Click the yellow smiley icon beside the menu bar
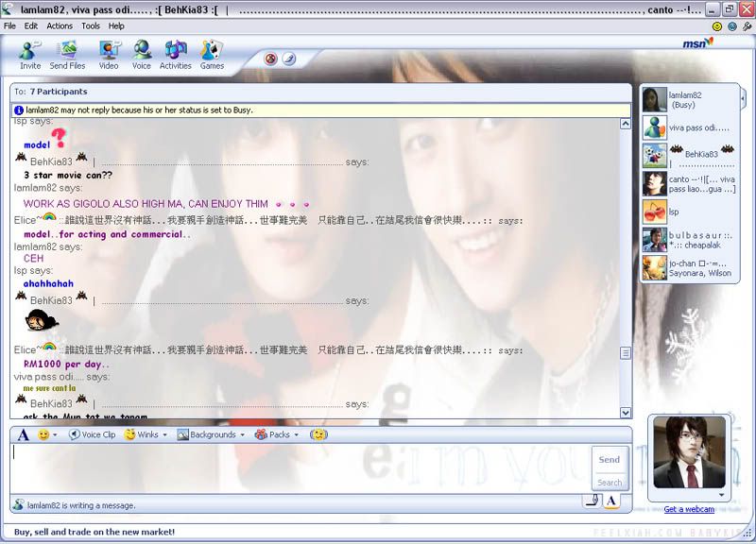Screen dimensions: 756x544 (717, 26)
